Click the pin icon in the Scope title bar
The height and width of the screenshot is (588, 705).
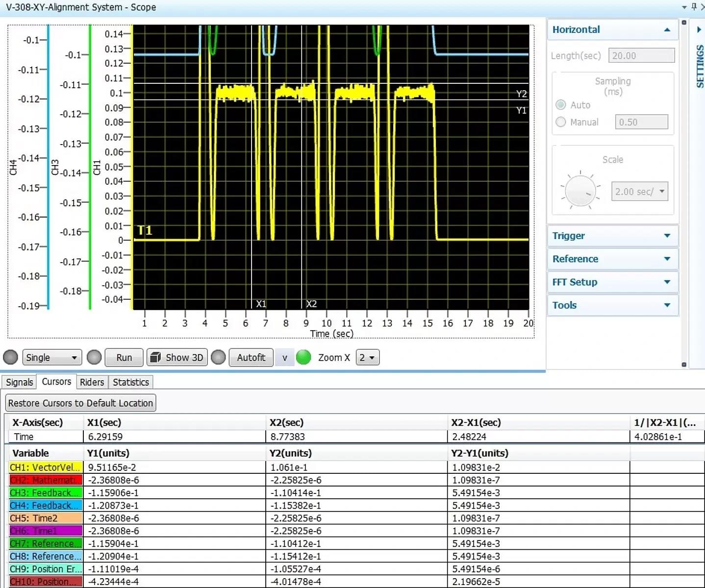[694, 6]
